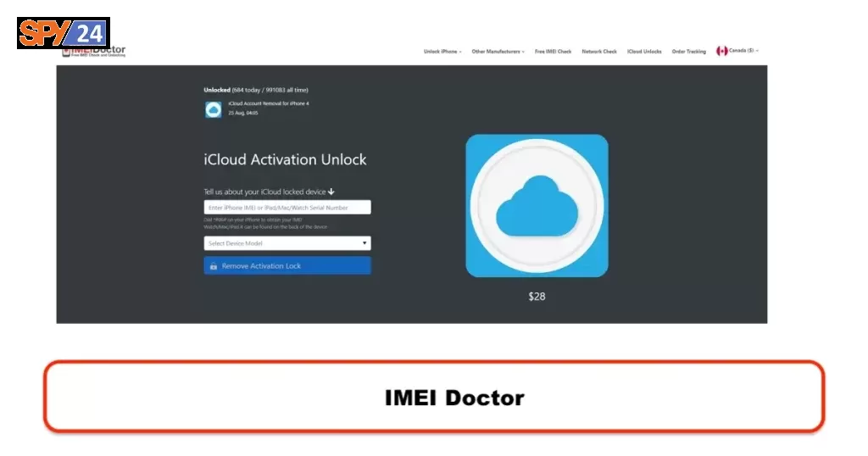868x456 pixels.
Task: Open the Unlock iPhone dropdown menu
Action: [x=442, y=52]
